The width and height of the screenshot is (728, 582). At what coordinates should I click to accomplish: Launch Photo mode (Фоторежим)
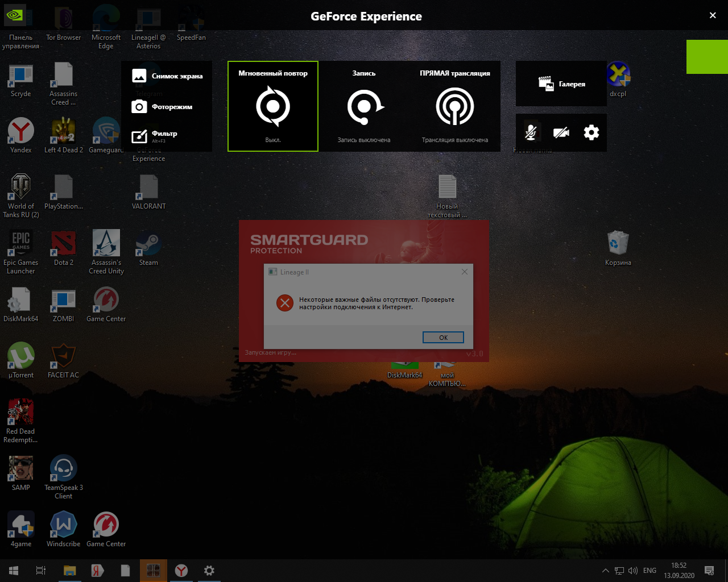(x=162, y=106)
